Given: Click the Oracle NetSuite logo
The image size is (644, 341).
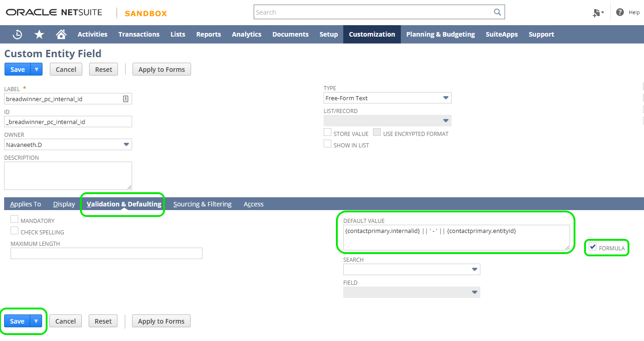Looking at the screenshot, I should click(54, 12).
